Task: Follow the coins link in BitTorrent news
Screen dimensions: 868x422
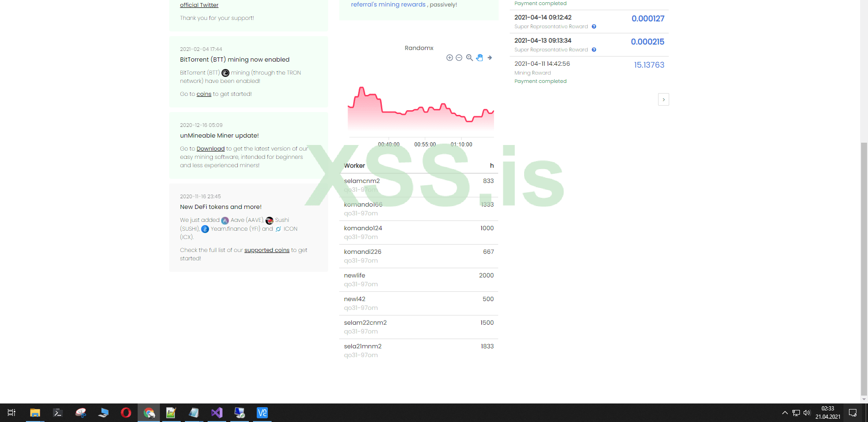Action: point(204,94)
